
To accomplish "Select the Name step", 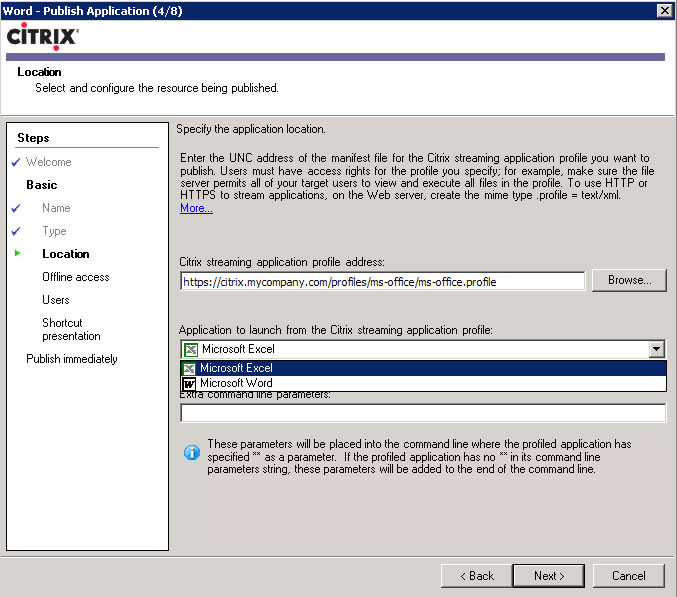I will (56, 208).
